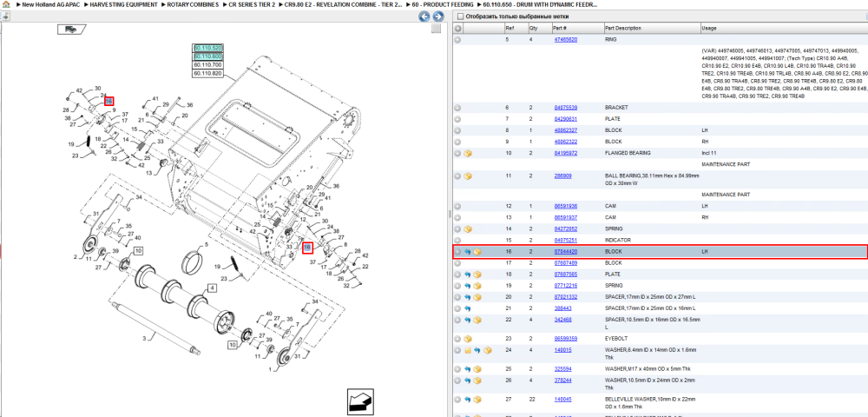Add FLANGED BEARING row 10 to cart via box icon
This screenshot has height=417, width=868.
(x=468, y=154)
